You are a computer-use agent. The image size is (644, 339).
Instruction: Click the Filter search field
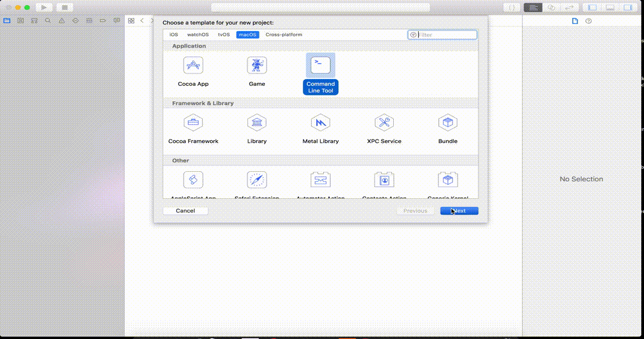[442, 35]
